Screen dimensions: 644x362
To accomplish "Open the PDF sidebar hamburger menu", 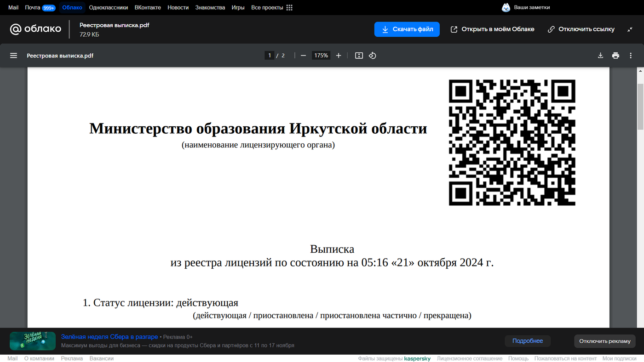I will click(14, 56).
